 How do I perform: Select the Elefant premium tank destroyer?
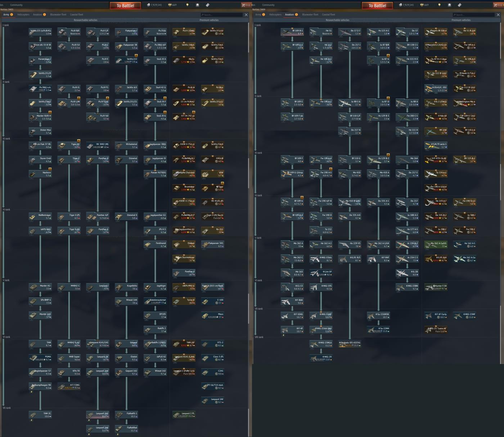click(x=184, y=245)
